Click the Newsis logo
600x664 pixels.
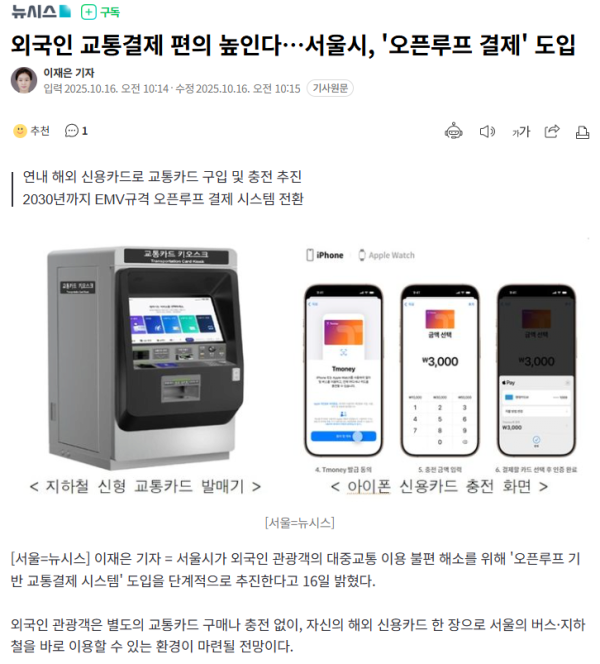pyautogui.click(x=41, y=11)
